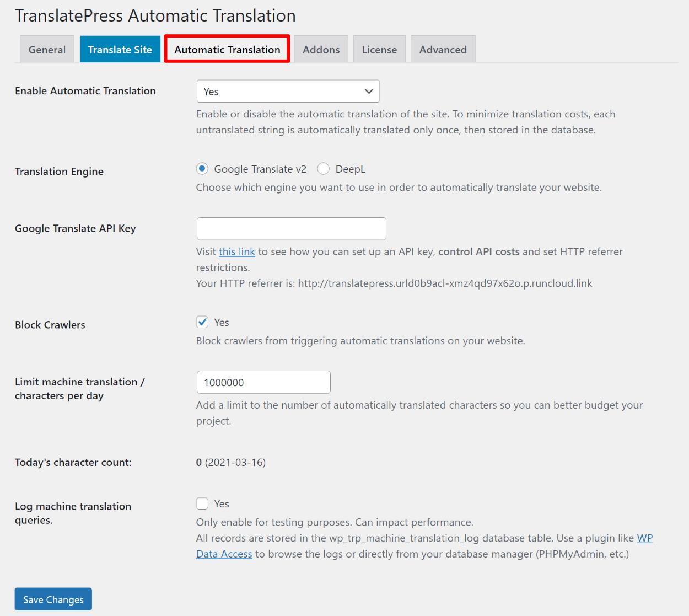The image size is (689, 616).
Task: Select the Automatic Translation tab
Action: click(227, 49)
